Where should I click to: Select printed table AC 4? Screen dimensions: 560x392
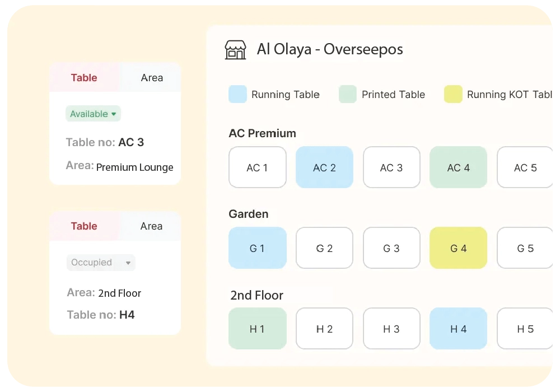(458, 167)
